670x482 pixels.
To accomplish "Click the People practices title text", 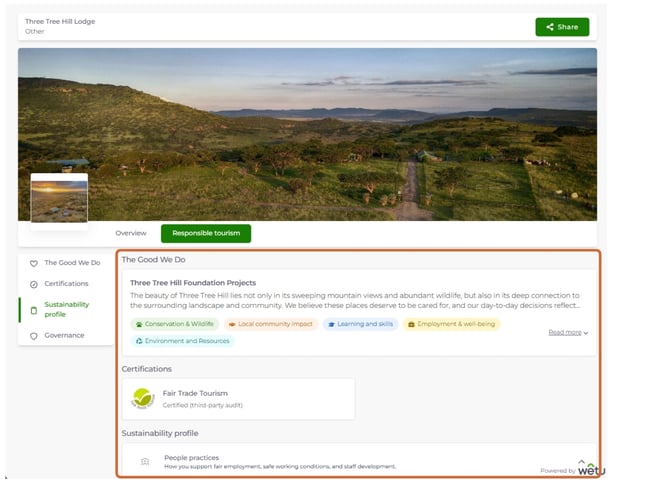I will pyautogui.click(x=191, y=458).
